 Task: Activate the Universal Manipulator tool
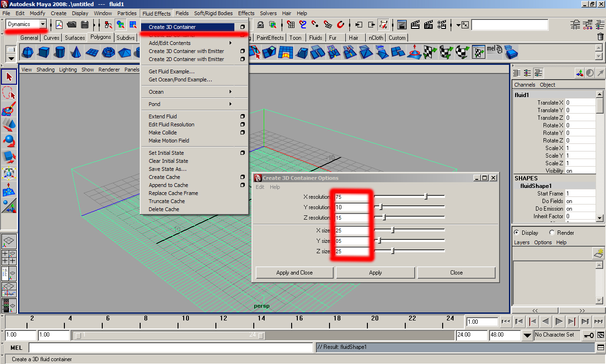tap(9, 173)
